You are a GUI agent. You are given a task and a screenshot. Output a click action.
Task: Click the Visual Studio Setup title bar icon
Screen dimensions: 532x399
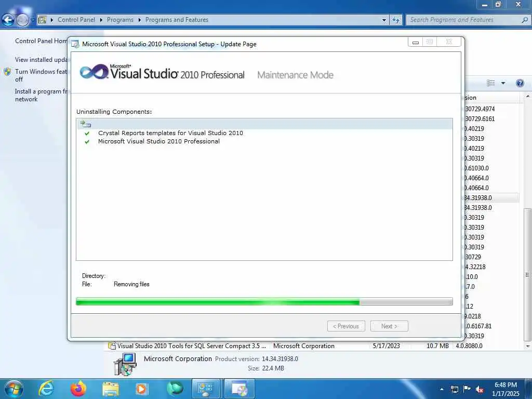point(75,45)
